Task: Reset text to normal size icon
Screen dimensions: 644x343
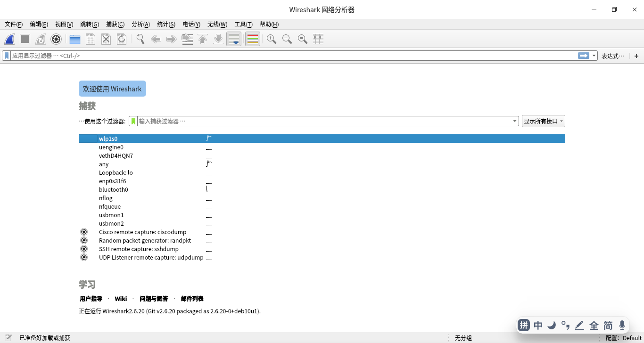Action: point(303,39)
